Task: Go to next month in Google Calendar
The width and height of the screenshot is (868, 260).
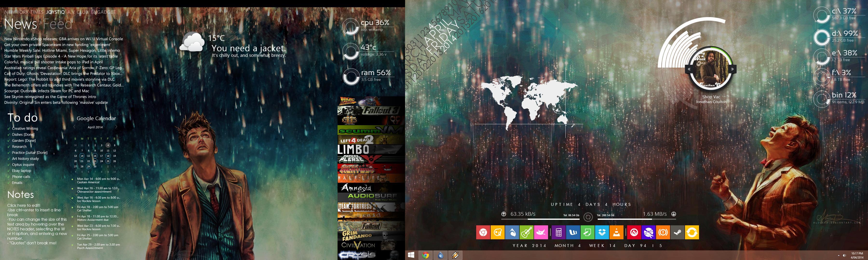Action: (x=116, y=127)
